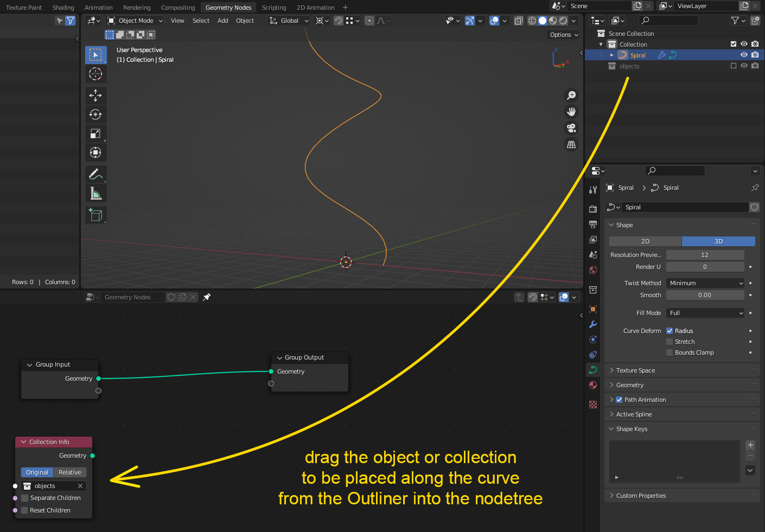
Task: Activate the Move tool
Action: click(95, 95)
